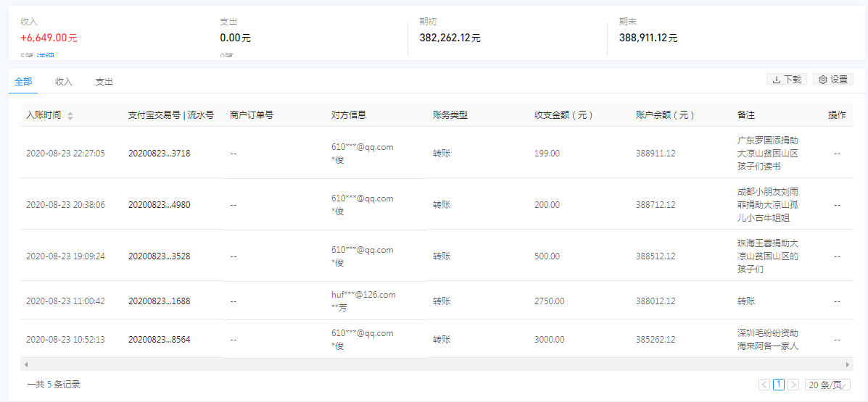Go to next page arrow
The image size is (868, 402).
click(793, 385)
